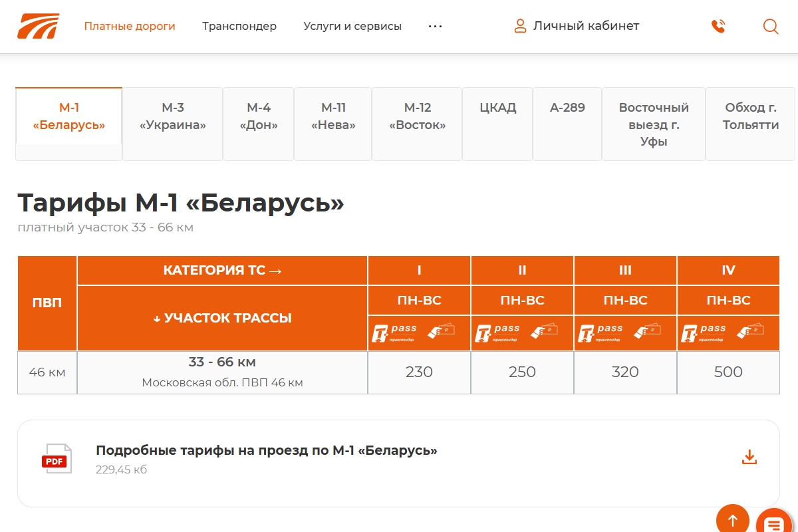This screenshot has width=798, height=532.
Task: Click the 229,45 кб file size text
Action: point(121,469)
